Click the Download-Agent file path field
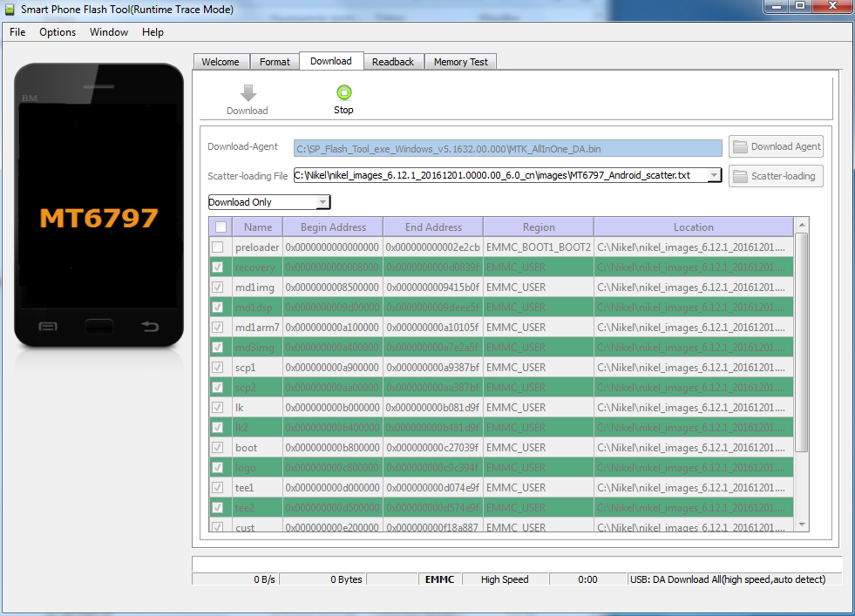Image resolution: width=855 pixels, height=616 pixels. [x=507, y=148]
